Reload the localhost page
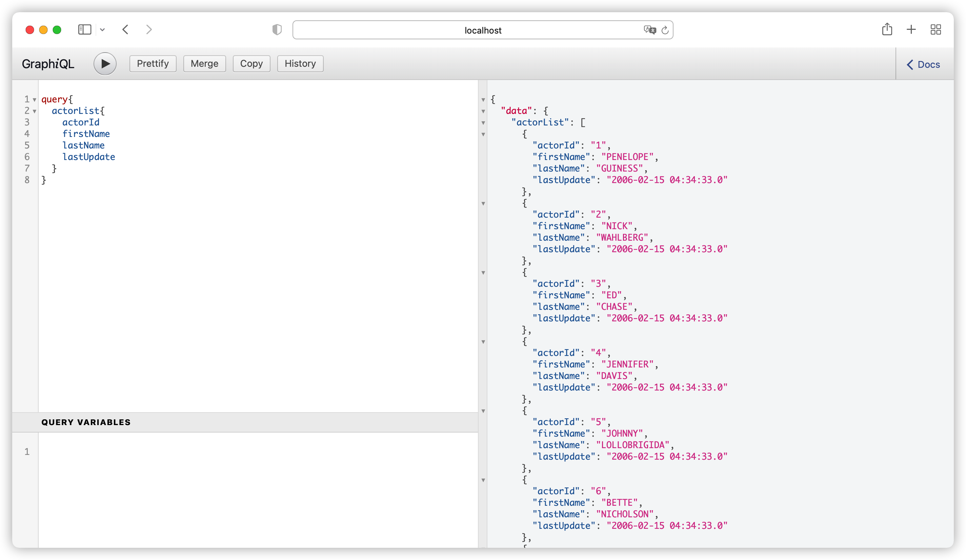This screenshot has width=966, height=560. 665,30
